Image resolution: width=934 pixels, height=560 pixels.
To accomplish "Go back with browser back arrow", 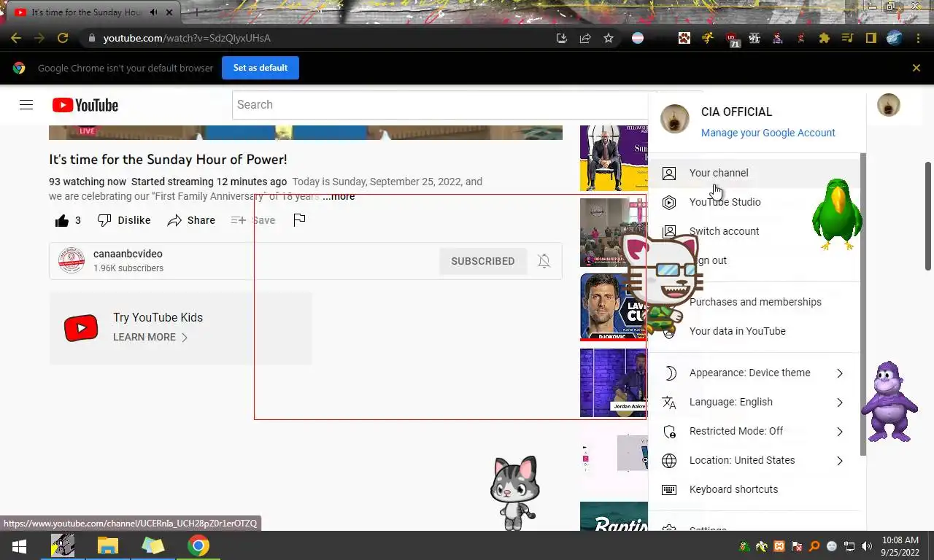I will tap(16, 38).
